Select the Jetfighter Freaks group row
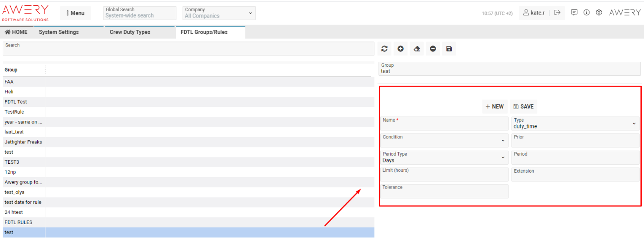 point(188,142)
